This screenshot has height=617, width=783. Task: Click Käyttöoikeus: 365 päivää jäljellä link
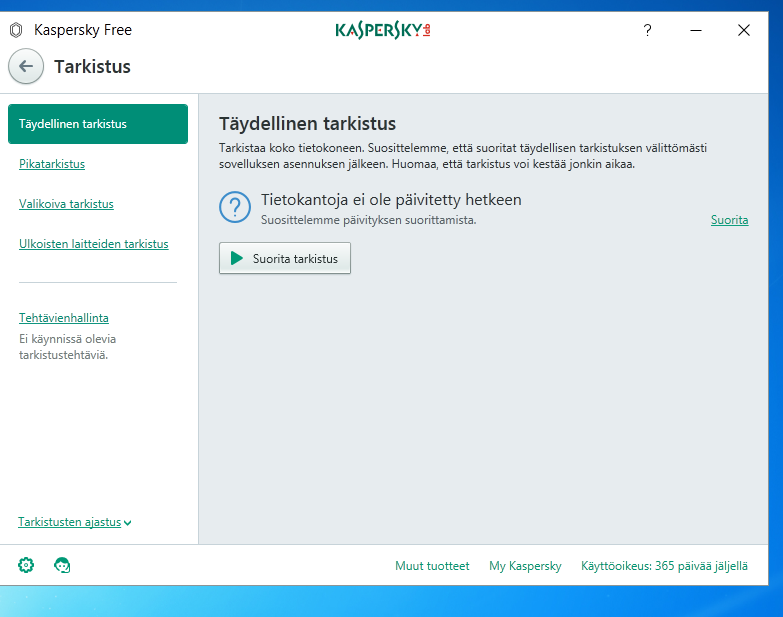pos(664,566)
